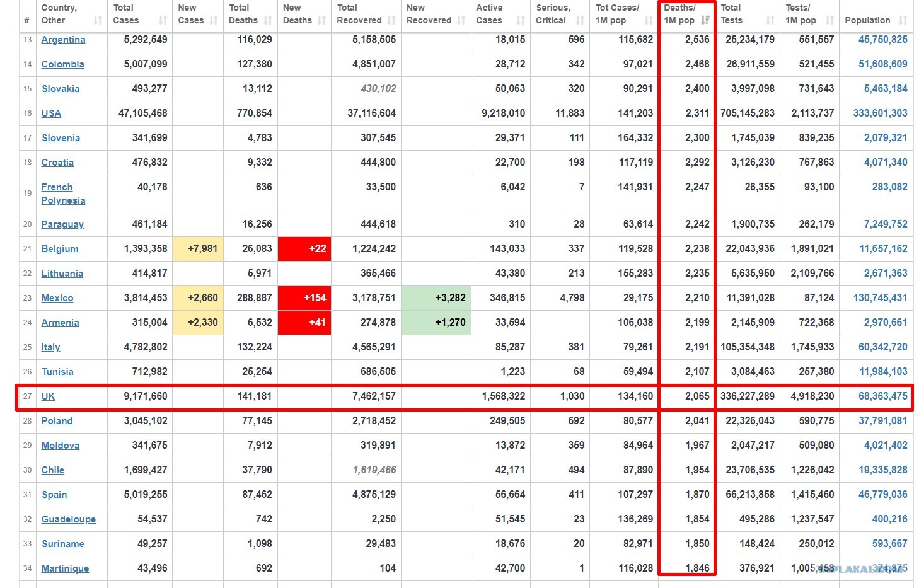Screen dimensions: 919x588
Task: Sort by Population column arrows
Action: pos(903,20)
